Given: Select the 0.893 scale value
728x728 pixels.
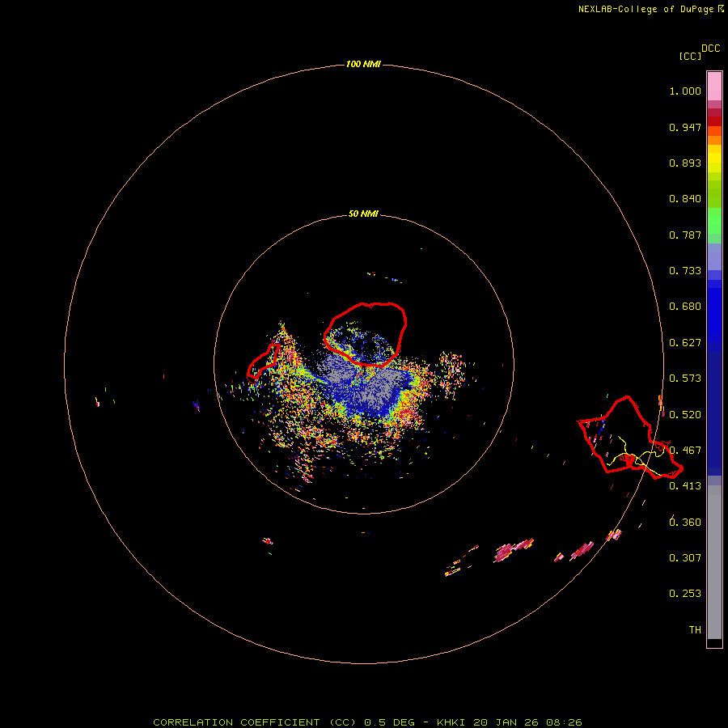Looking at the screenshot, I should [x=685, y=163].
